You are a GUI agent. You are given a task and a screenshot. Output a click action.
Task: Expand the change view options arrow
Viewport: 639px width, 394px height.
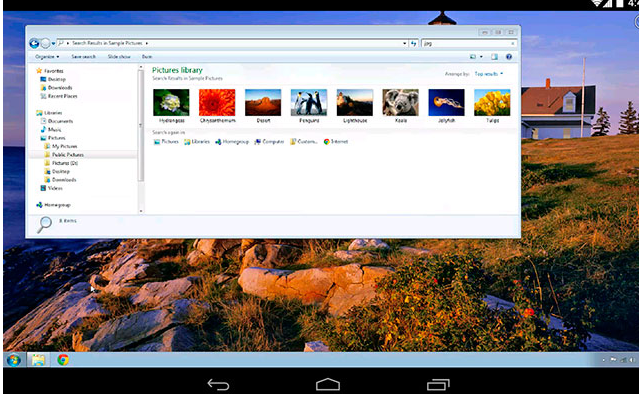(x=481, y=57)
